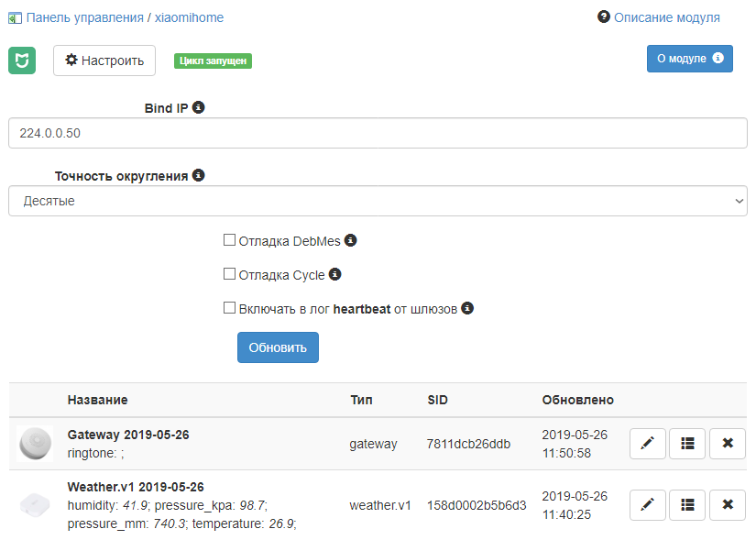756x551 pixels.
Task: Open Панель управления breadcrumb link
Action: tap(84, 17)
